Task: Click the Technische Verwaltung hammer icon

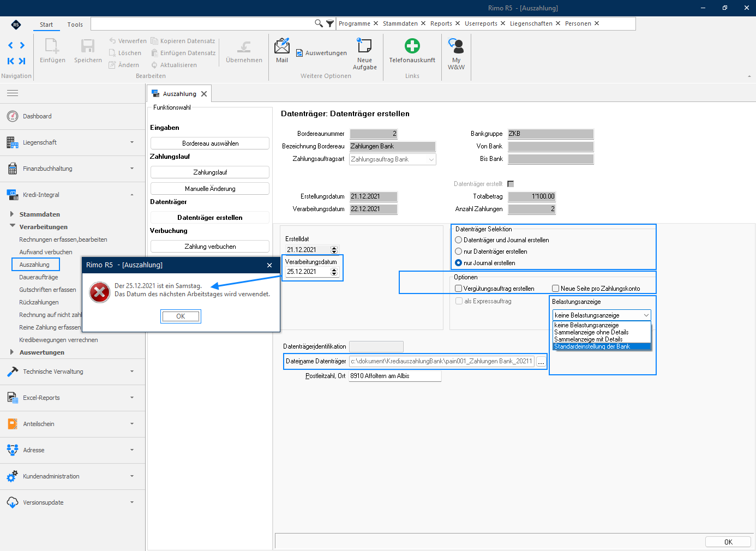Action: [x=13, y=372]
